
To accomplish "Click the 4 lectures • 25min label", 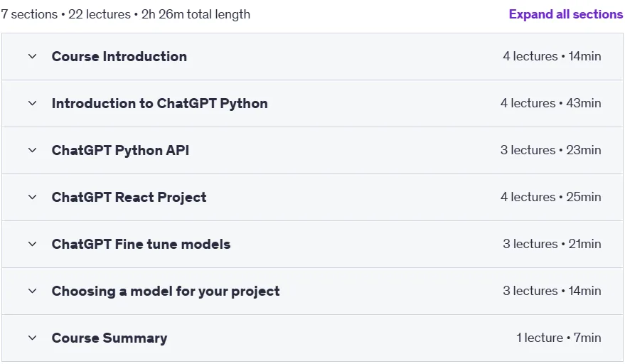I will (551, 197).
